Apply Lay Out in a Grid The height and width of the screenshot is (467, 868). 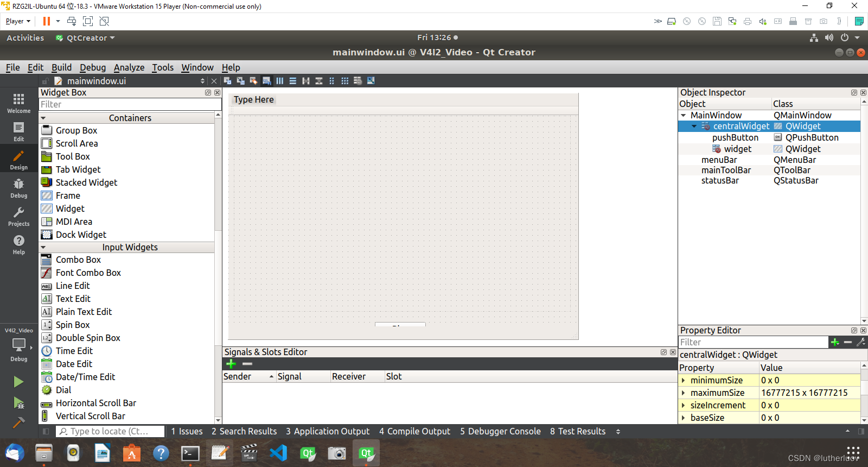pos(345,81)
